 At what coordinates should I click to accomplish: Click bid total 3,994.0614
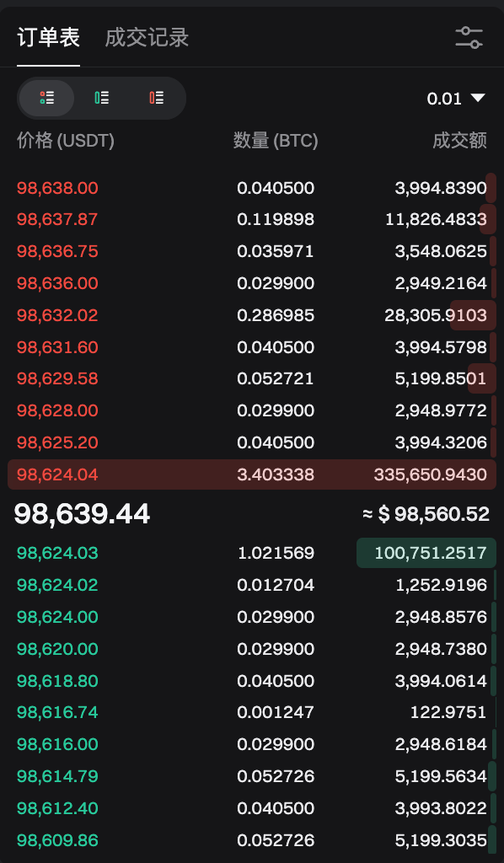click(x=441, y=681)
